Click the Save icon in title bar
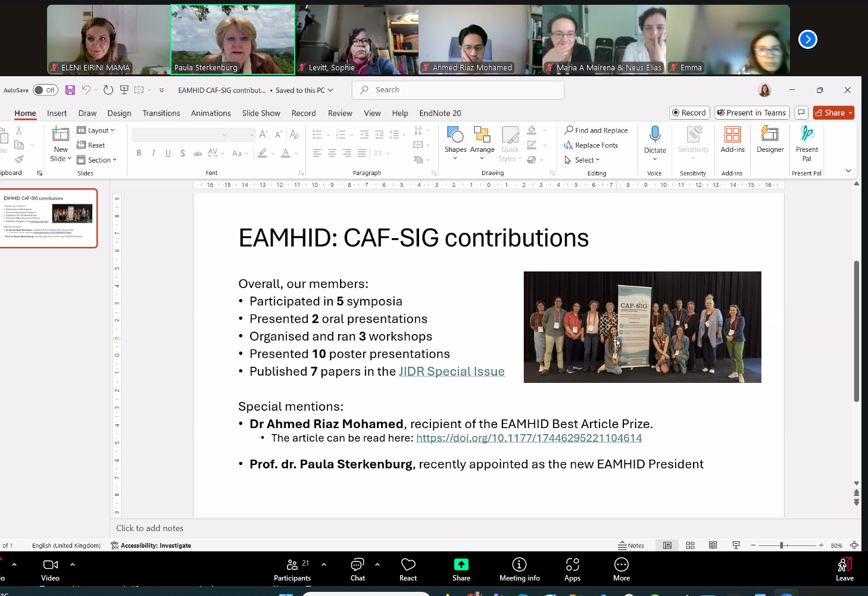The height and width of the screenshot is (596, 868). (x=70, y=90)
